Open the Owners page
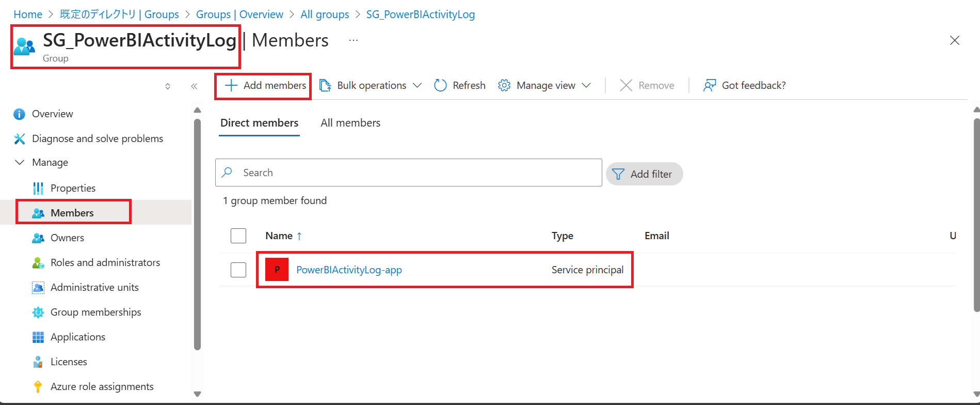This screenshot has width=980, height=405. pyautogui.click(x=67, y=238)
